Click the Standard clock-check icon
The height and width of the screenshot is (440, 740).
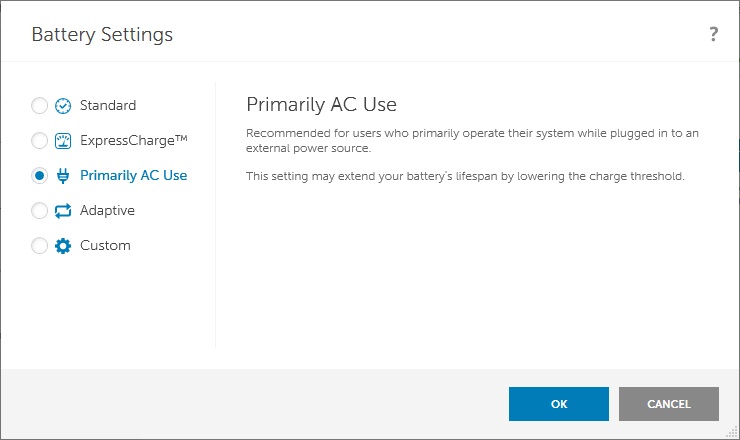tap(63, 106)
